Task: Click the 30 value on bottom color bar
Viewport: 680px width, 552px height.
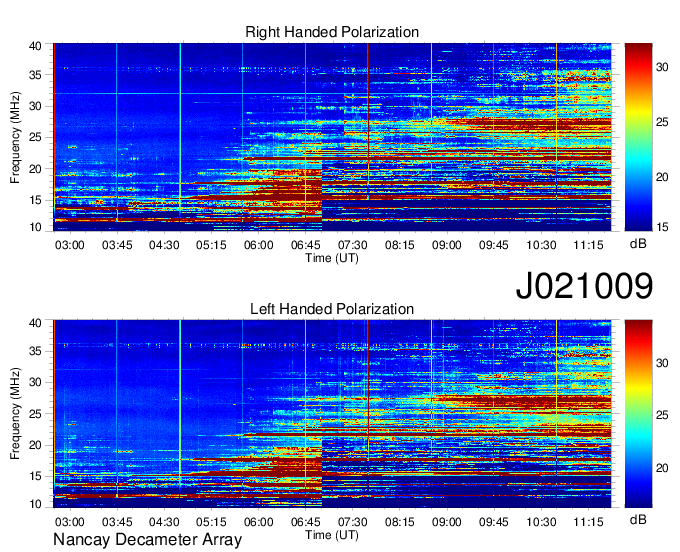Action: point(662,363)
